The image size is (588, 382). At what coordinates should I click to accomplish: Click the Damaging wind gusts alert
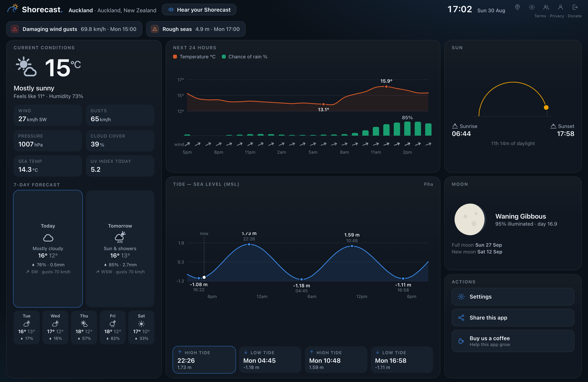tap(74, 29)
